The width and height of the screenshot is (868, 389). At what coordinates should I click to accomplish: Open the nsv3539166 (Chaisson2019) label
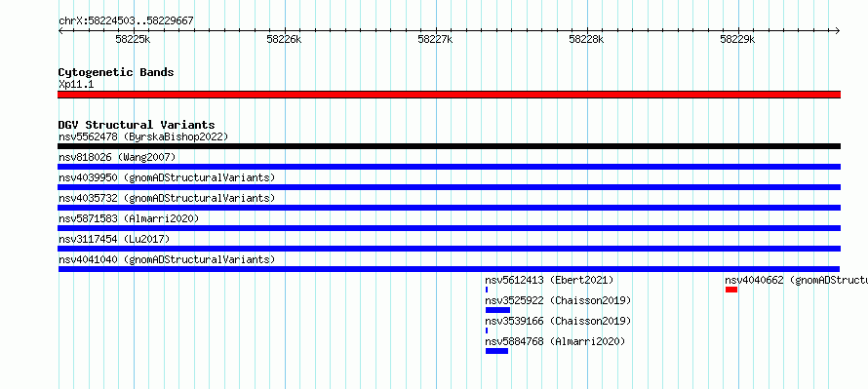point(558,321)
